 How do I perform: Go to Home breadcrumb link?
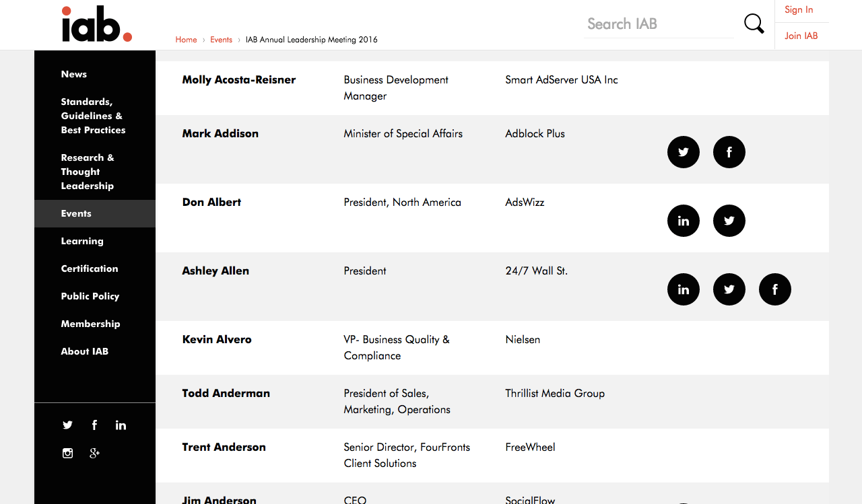coord(186,40)
